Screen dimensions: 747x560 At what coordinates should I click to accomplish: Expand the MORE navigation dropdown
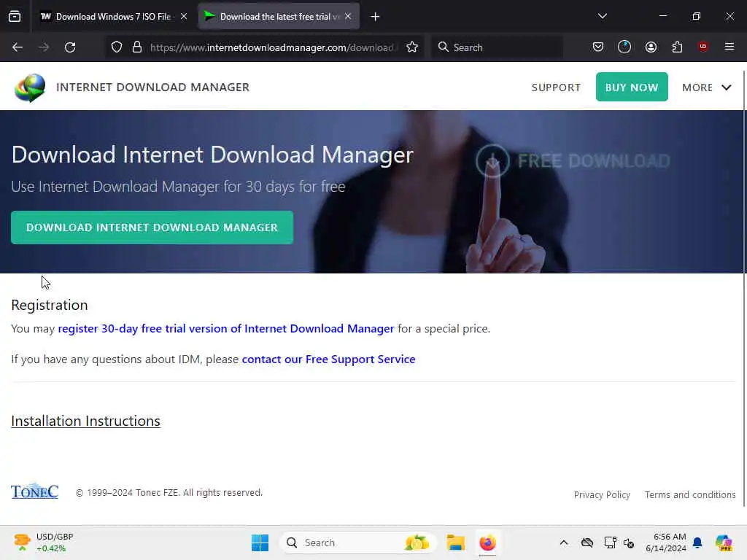point(706,87)
